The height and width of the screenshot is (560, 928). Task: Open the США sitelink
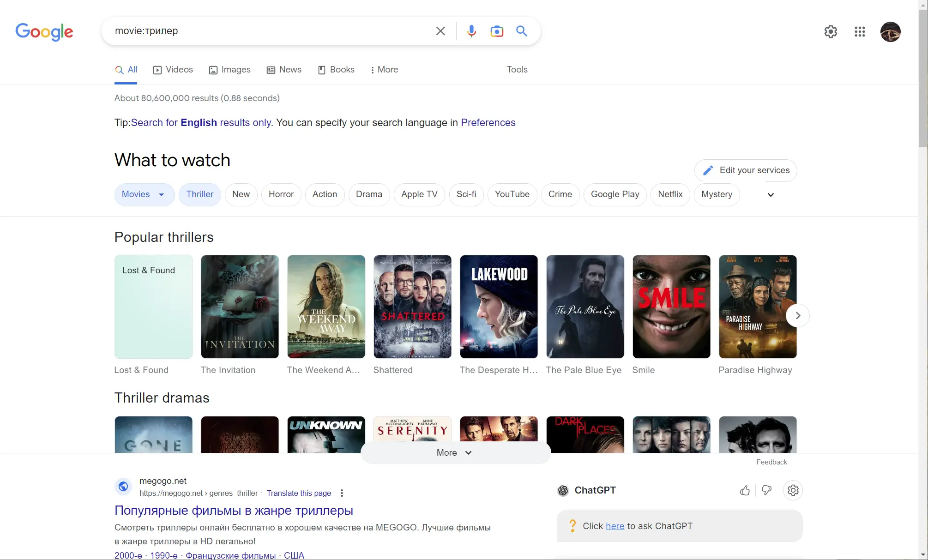click(294, 555)
